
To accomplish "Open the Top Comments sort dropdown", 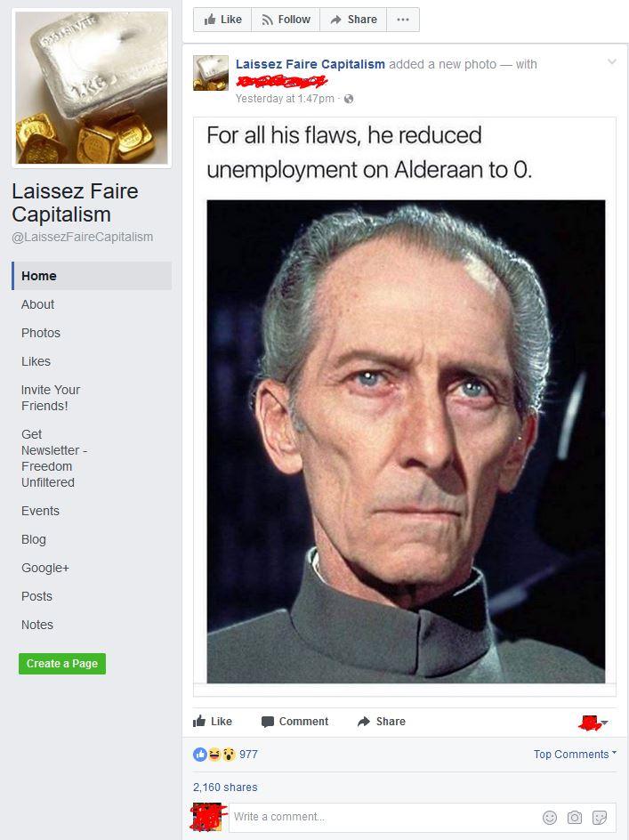I will coord(575,755).
